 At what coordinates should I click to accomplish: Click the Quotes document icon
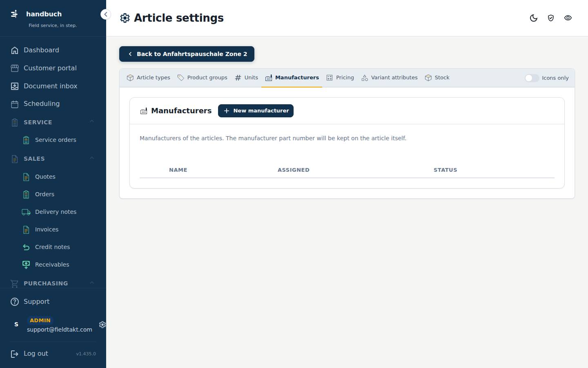coord(26,177)
